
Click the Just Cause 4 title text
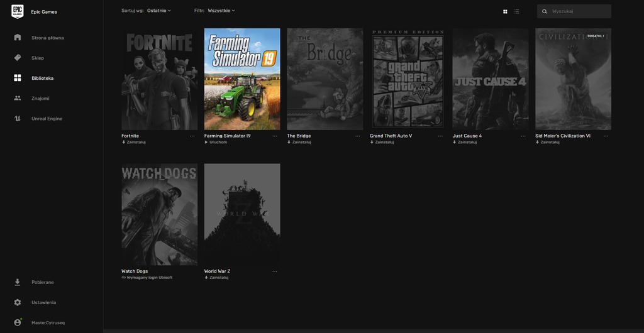point(467,136)
